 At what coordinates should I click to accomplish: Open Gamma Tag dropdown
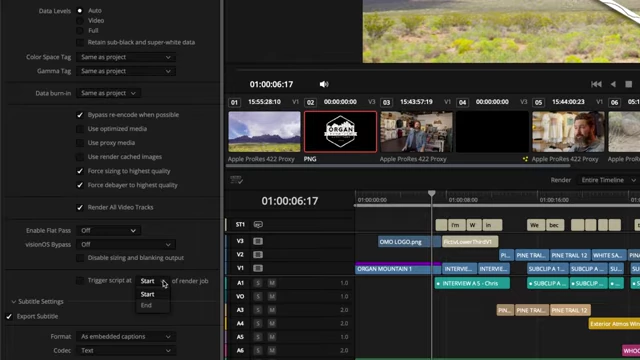(x=126, y=71)
